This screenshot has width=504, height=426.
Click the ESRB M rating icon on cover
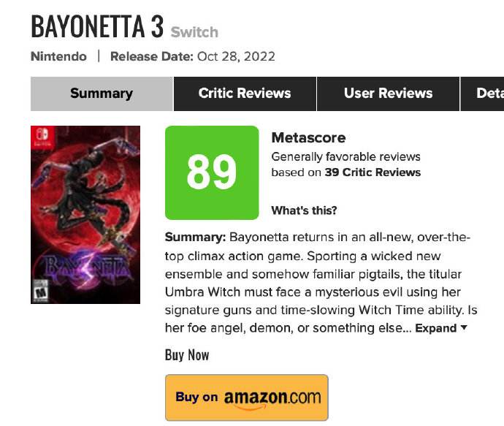coord(41,291)
